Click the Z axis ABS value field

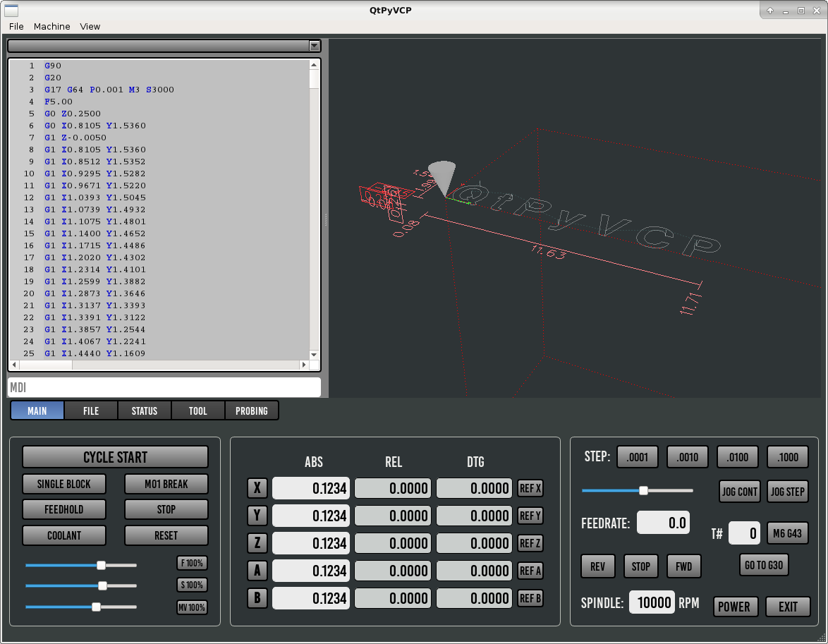[311, 543]
